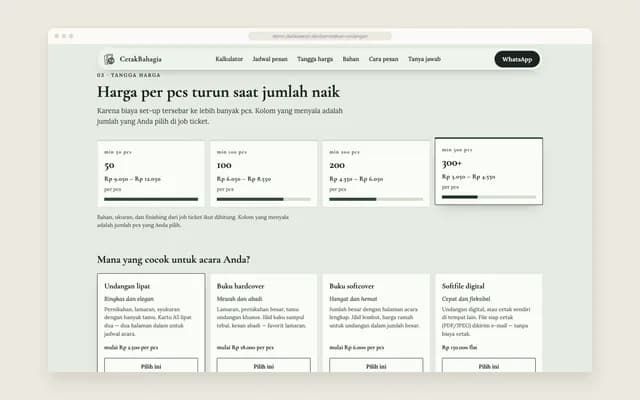Click the browser address bar
640x400 pixels.
pos(320,36)
